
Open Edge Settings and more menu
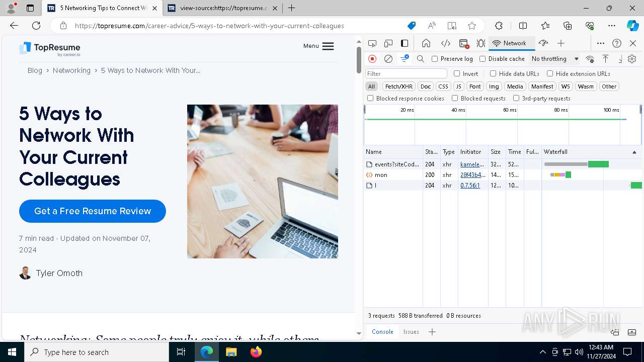tap(612, 26)
